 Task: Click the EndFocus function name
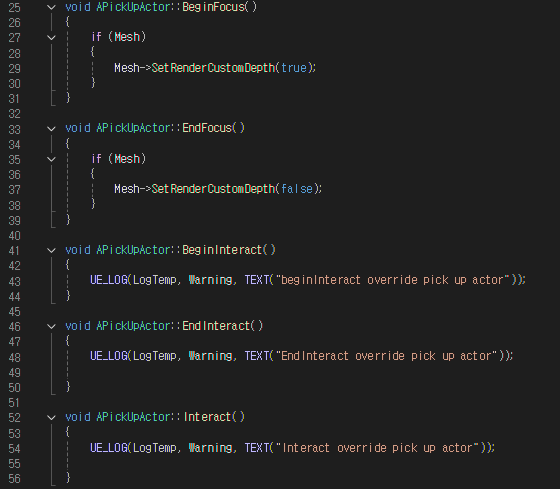[x=207, y=128]
